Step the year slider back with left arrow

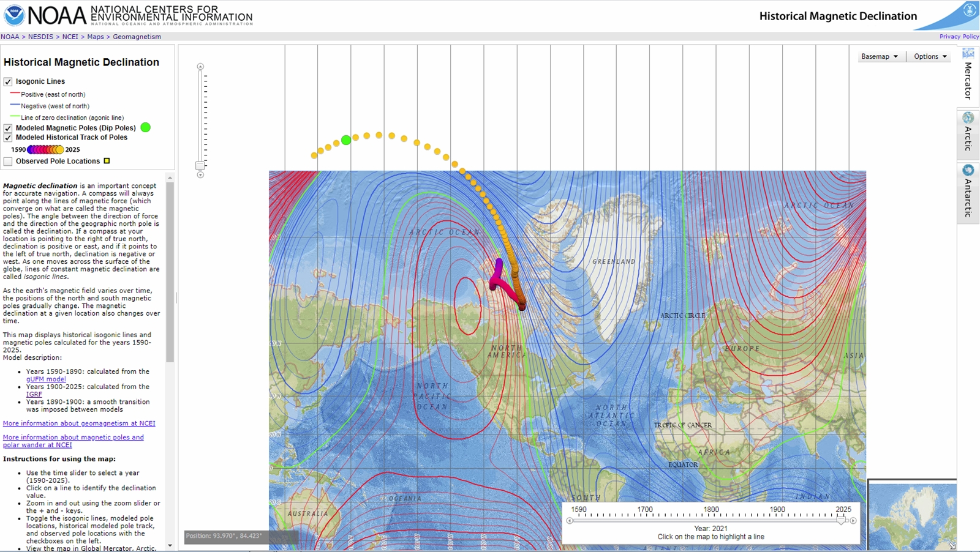click(x=570, y=521)
